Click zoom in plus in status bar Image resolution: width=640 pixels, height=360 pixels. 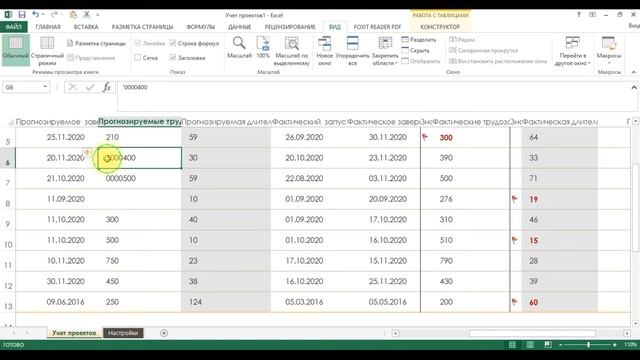tap(614, 345)
